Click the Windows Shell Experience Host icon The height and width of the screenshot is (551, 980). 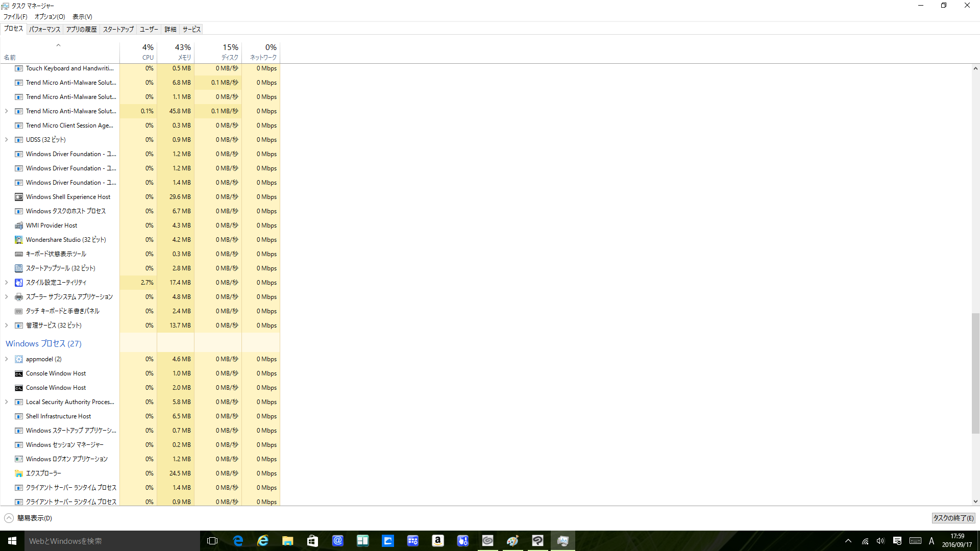point(19,197)
